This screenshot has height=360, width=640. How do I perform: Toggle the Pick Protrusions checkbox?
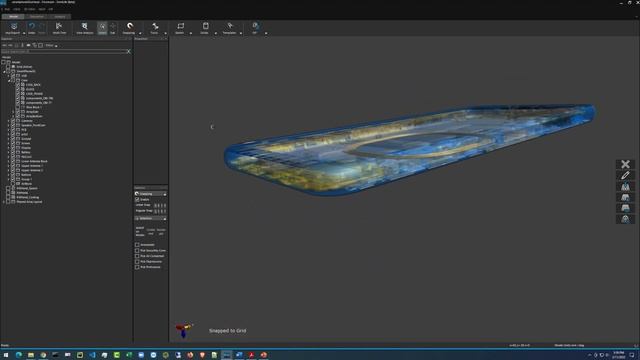[x=137, y=267]
